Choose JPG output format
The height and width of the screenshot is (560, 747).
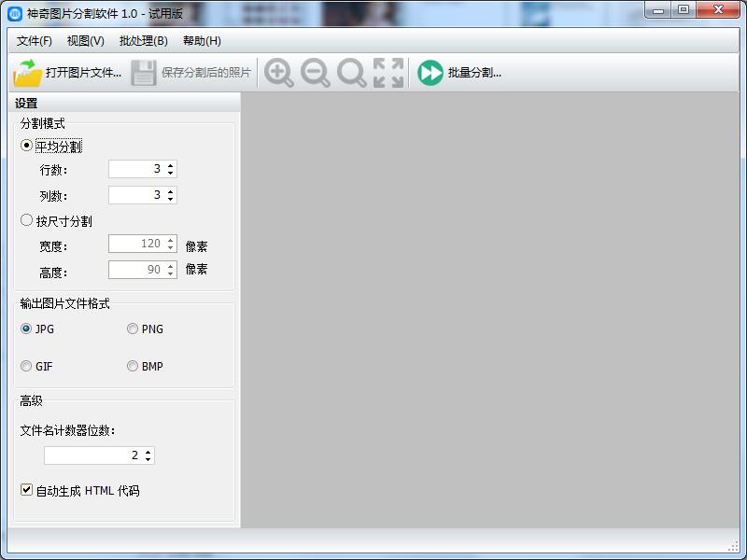(x=26, y=329)
